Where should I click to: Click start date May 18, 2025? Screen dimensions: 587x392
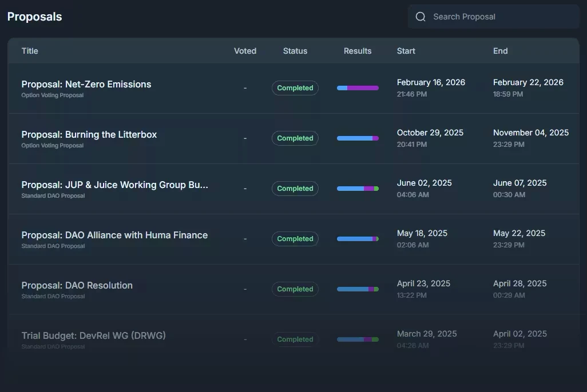(422, 233)
